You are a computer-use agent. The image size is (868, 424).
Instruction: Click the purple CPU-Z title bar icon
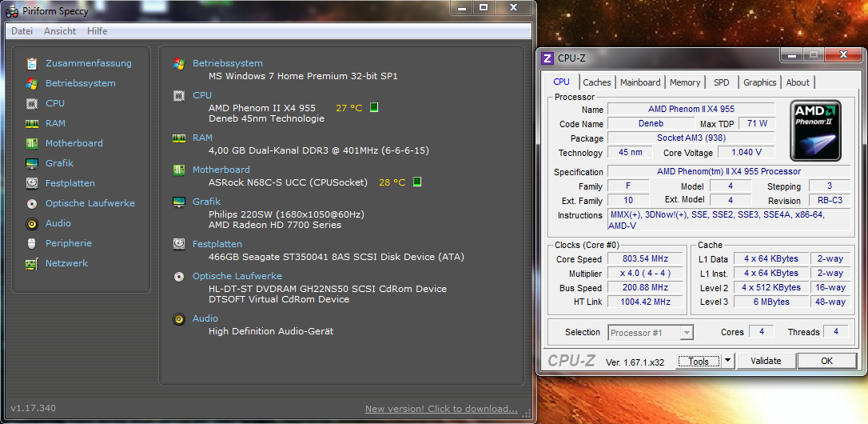coord(547,58)
